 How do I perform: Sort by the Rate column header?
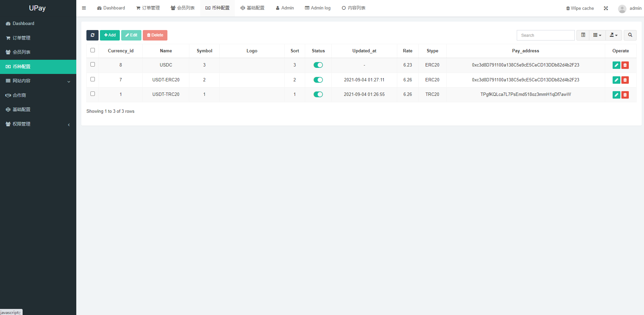pos(407,51)
